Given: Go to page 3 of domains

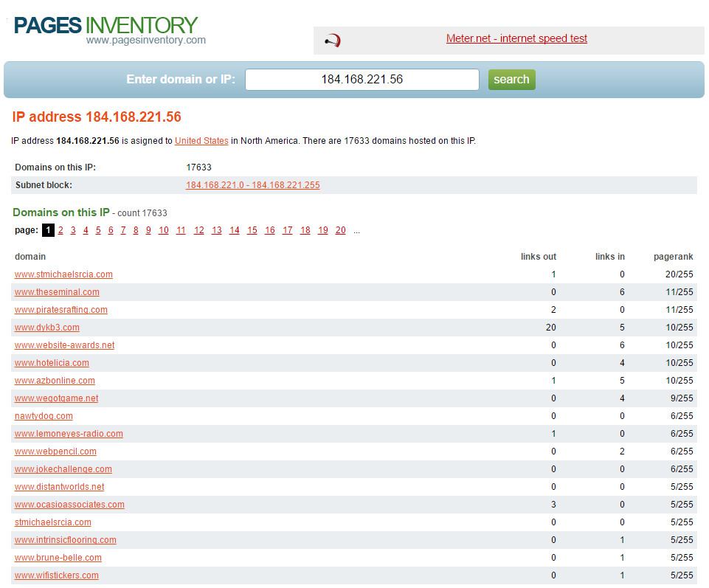Looking at the screenshot, I should point(73,230).
